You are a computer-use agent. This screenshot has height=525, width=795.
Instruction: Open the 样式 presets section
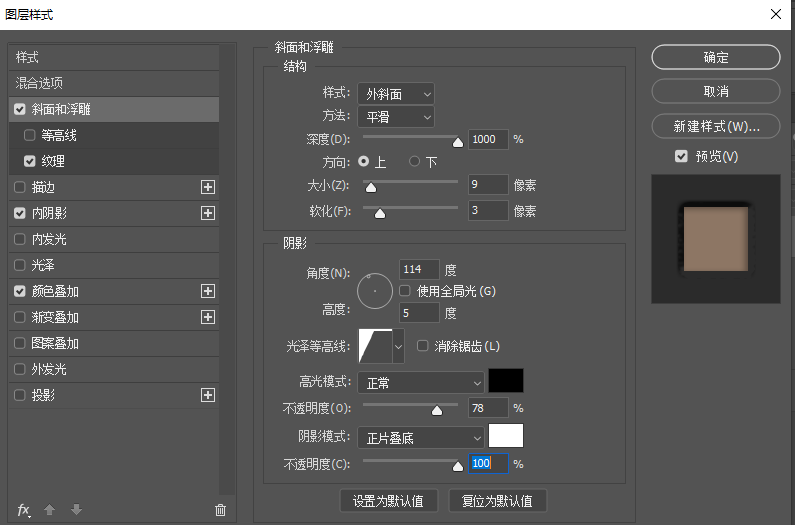click(114, 57)
